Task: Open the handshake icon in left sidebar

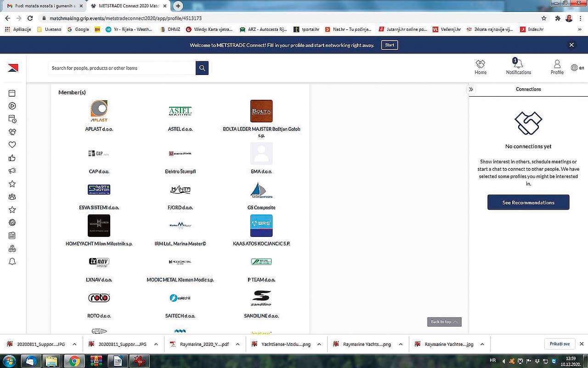Action: click(12, 132)
